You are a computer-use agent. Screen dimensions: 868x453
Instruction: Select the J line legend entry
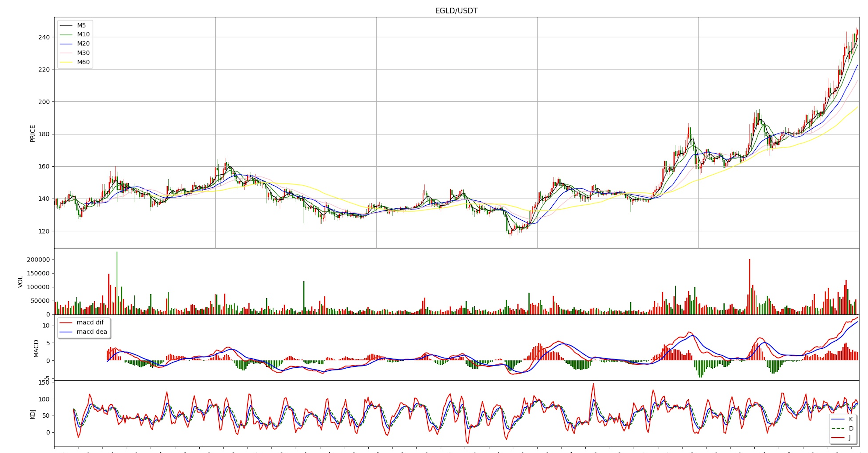pyautogui.click(x=850, y=438)
